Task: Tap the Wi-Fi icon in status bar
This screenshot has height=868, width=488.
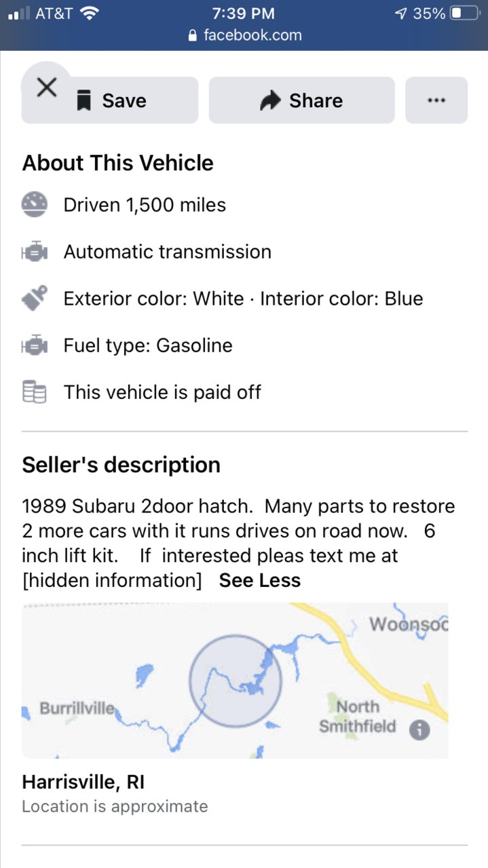Action: point(90,13)
